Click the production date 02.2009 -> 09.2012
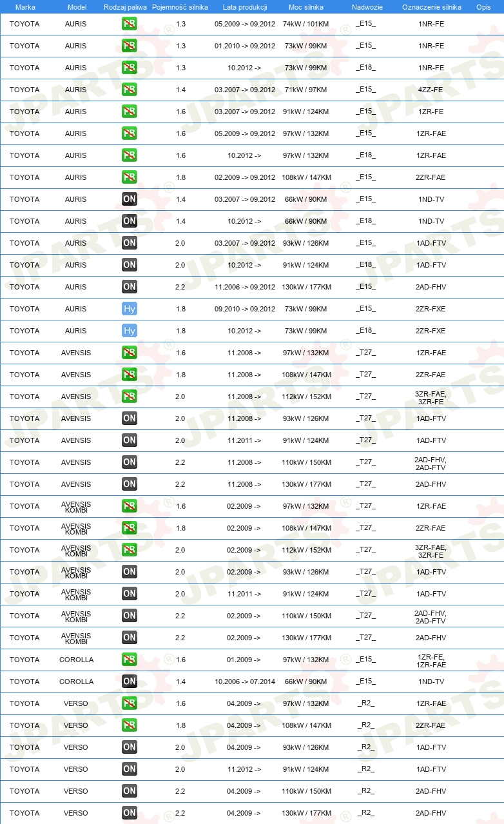 point(245,177)
